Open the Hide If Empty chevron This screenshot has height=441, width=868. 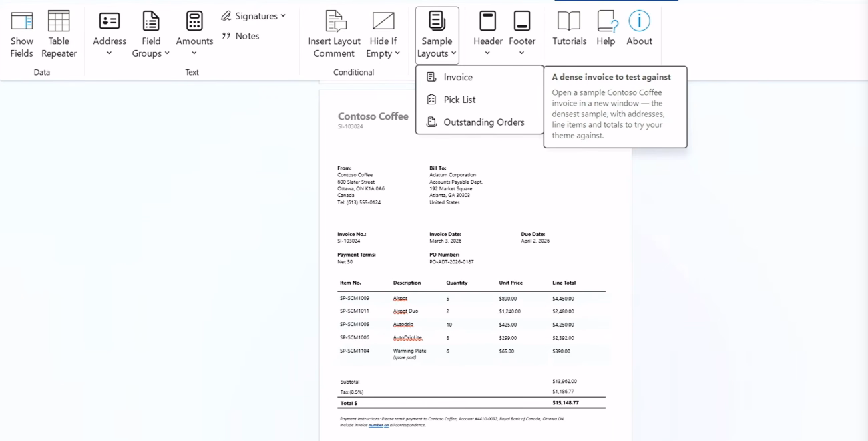tap(397, 53)
